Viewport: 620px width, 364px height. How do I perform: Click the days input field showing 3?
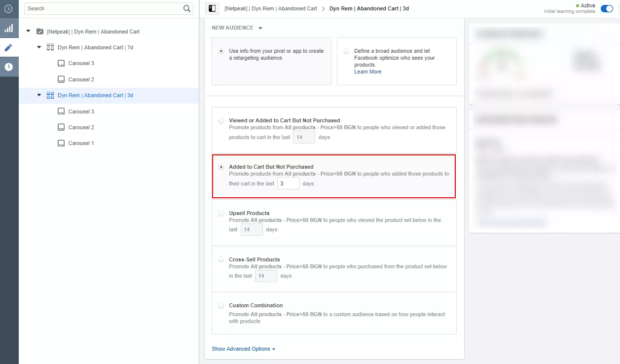pyautogui.click(x=288, y=183)
